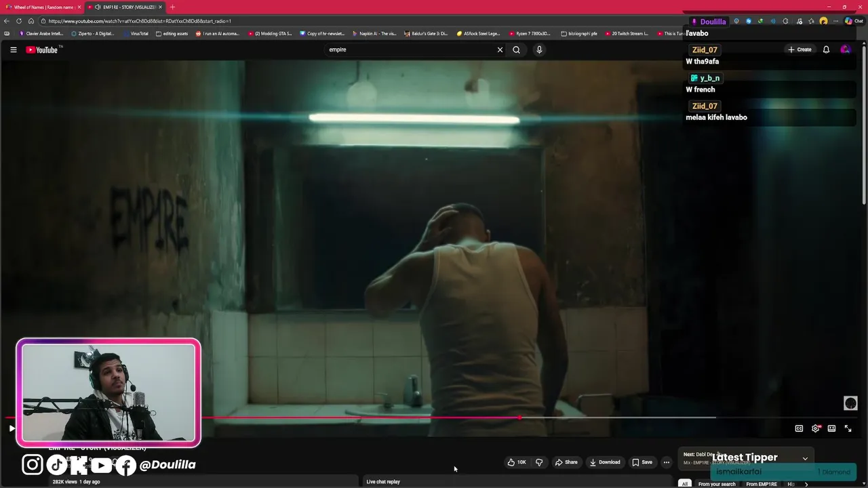The height and width of the screenshot is (488, 868).
Task: Close the EMP1RE - STORY tab
Action: tap(161, 7)
